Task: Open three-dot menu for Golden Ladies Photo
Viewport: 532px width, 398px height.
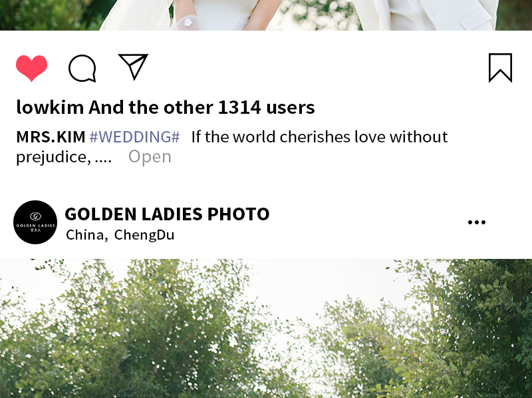Action: coord(476,222)
